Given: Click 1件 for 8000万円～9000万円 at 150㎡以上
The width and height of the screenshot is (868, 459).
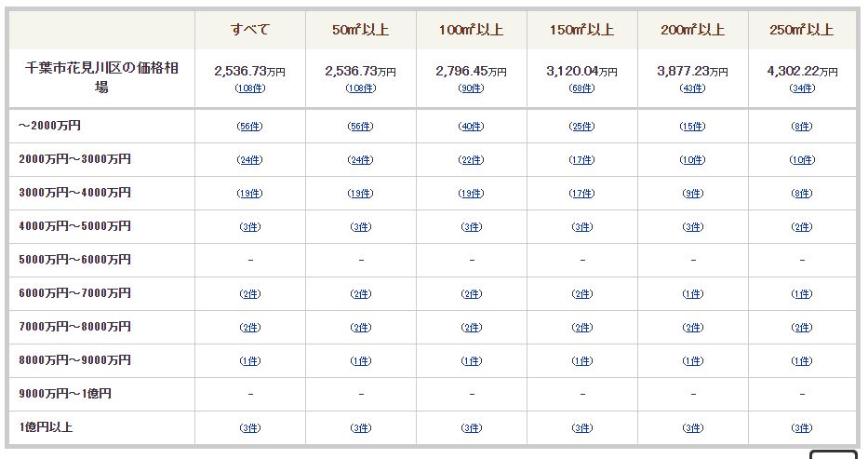Looking at the screenshot, I should coord(582,361).
